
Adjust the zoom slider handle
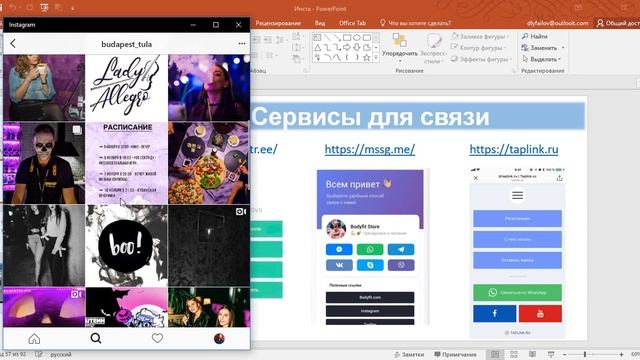click(x=585, y=354)
